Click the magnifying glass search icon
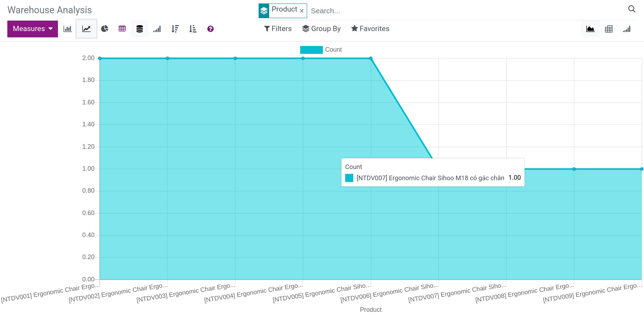644x316 pixels. click(x=631, y=9)
